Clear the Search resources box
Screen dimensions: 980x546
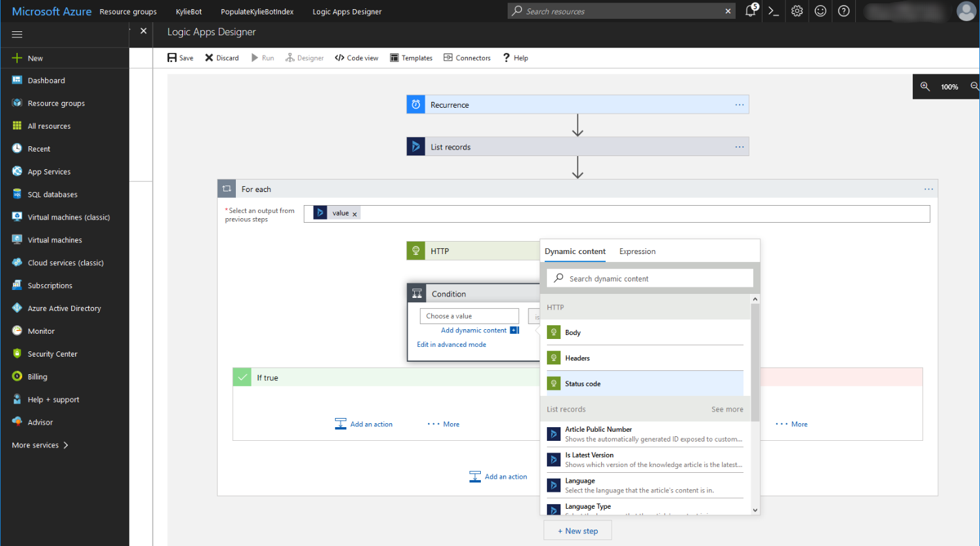coord(728,11)
